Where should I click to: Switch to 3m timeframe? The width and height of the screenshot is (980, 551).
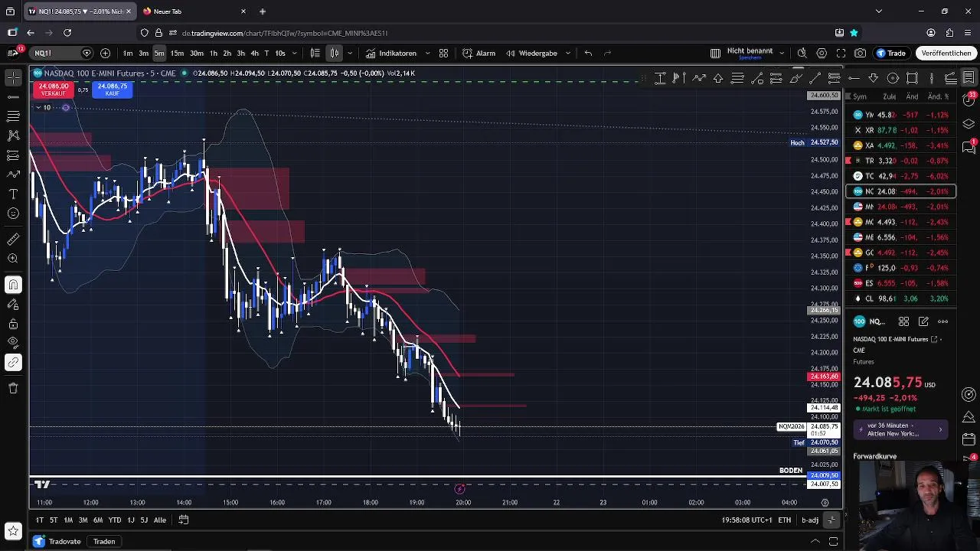143,53
